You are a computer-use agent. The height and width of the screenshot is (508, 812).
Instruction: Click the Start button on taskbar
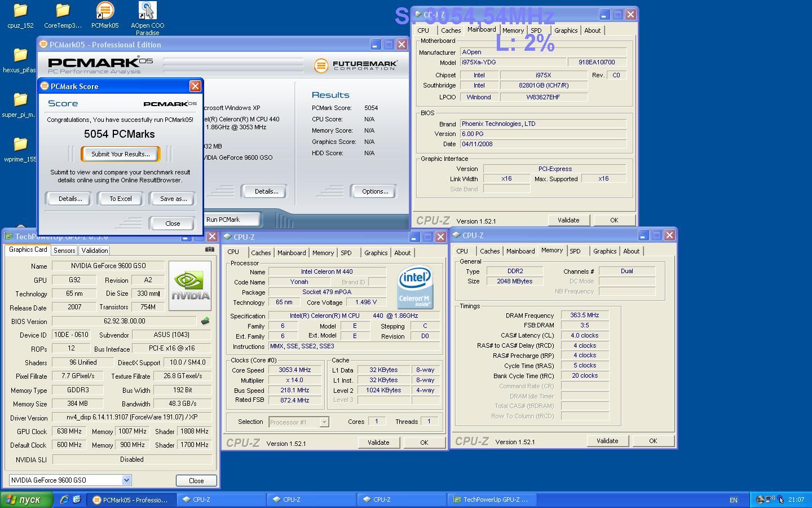(x=27, y=500)
